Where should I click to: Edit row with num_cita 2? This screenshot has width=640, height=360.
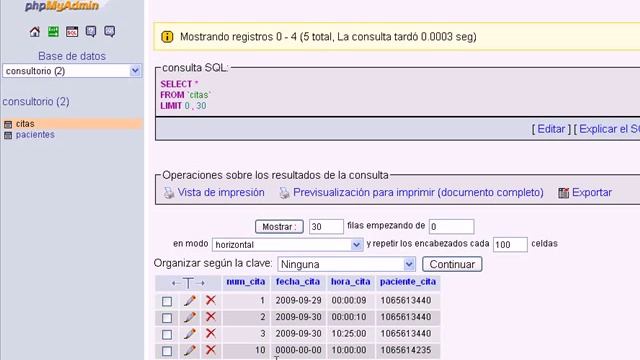(x=189, y=317)
